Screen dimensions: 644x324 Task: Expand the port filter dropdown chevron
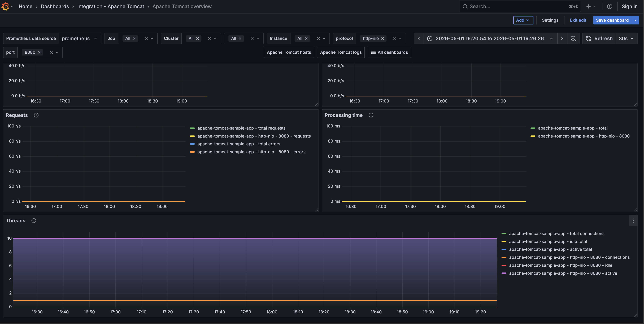click(x=57, y=52)
